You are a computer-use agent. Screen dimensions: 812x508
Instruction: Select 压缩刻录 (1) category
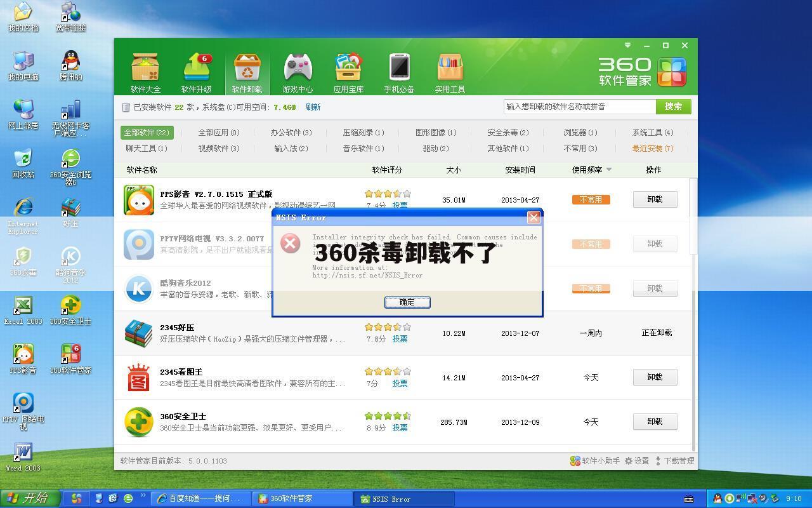click(x=363, y=133)
